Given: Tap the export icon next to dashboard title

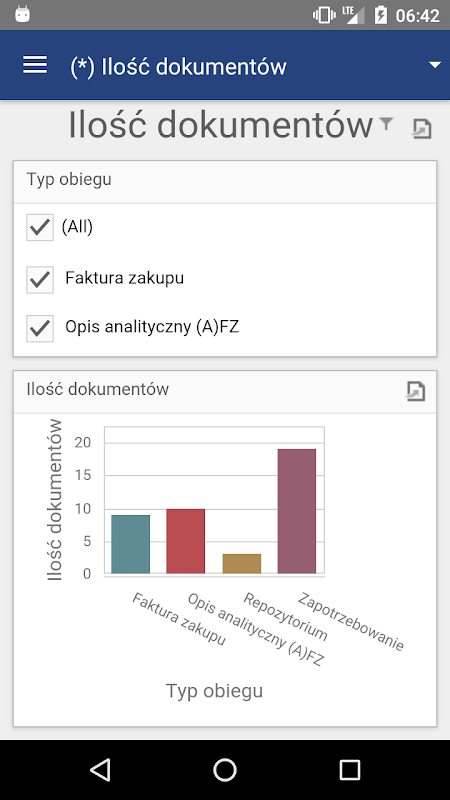Looking at the screenshot, I should (x=421, y=129).
